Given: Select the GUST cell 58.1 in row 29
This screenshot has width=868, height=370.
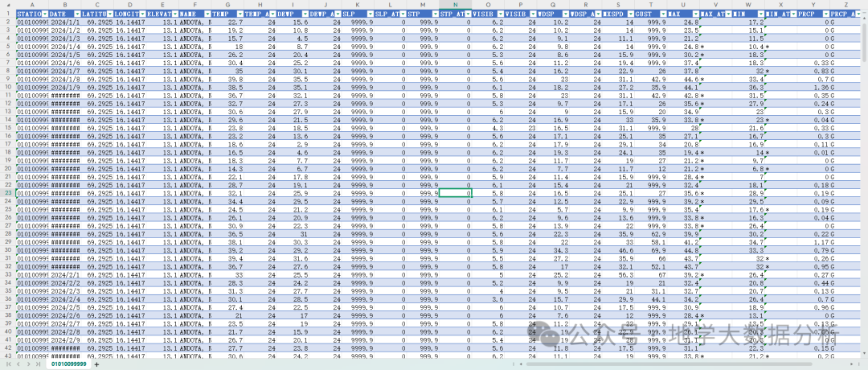Looking at the screenshot, I should point(651,242).
